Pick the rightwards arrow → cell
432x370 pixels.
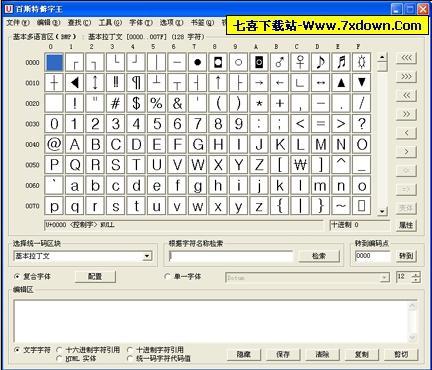point(259,83)
